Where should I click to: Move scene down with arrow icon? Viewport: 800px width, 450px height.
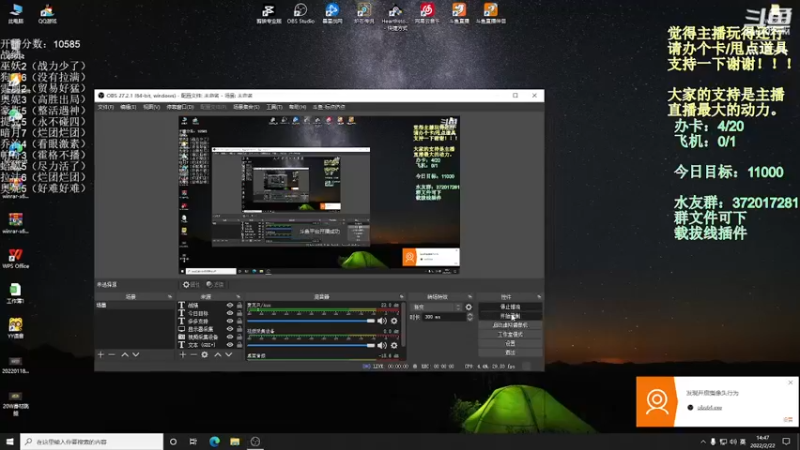[x=136, y=355]
